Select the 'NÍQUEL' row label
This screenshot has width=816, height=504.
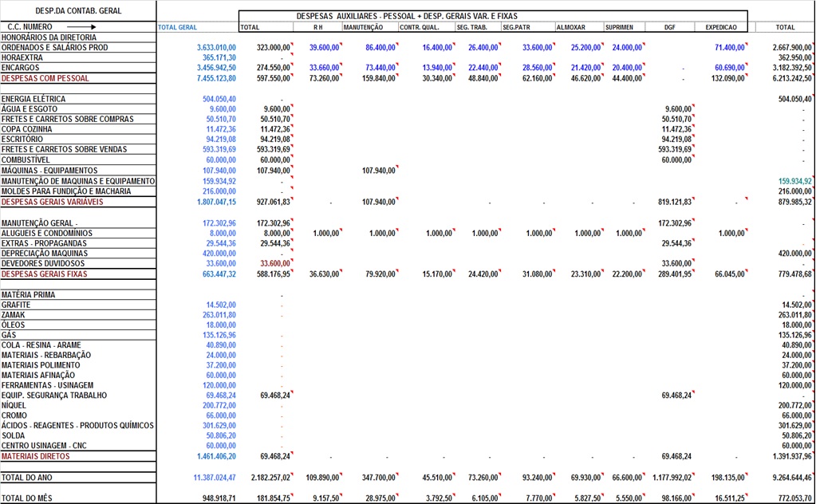coord(14,406)
